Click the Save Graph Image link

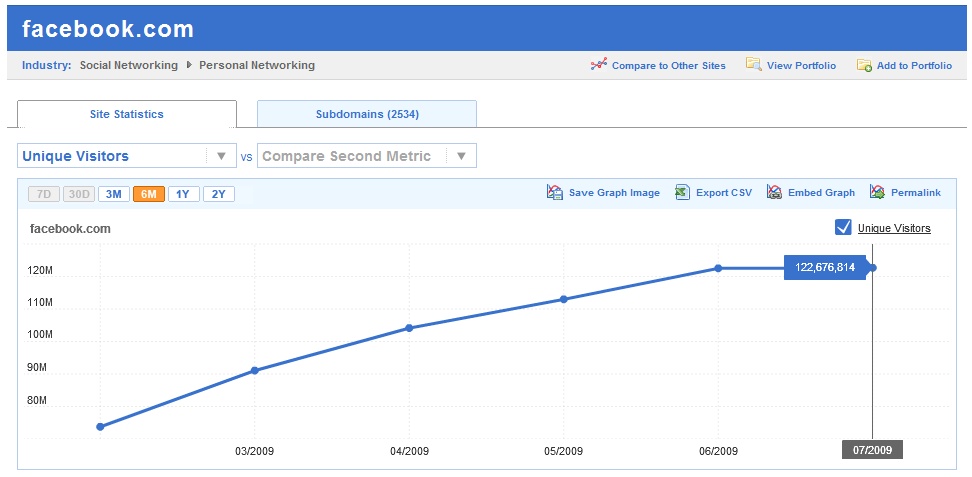point(614,193)
